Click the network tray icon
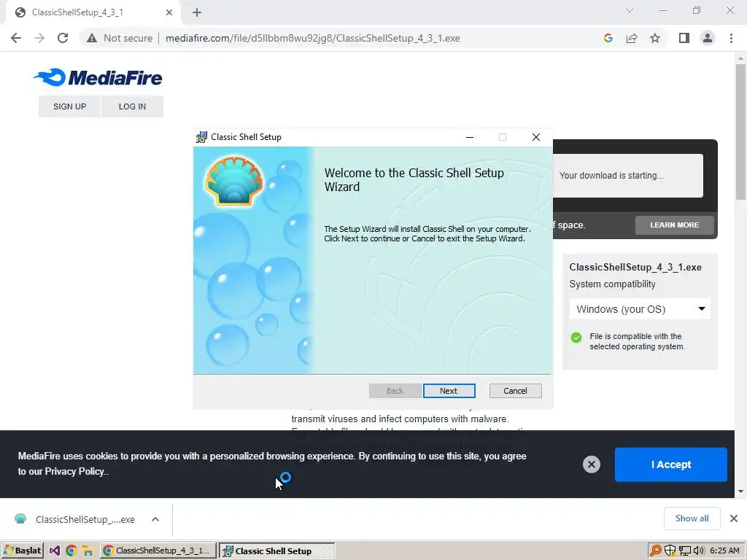This screenshot has width=747, height=560. click(x=684, y=551)
